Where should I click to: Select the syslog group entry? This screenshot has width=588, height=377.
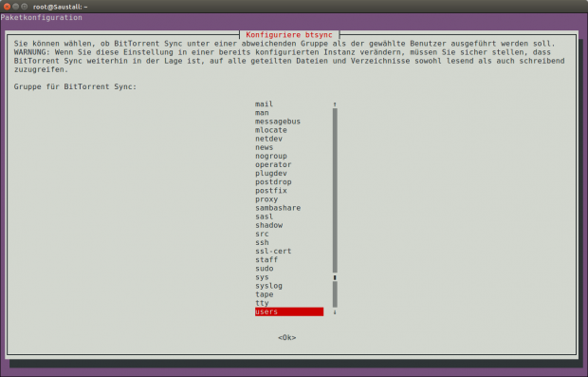tap(269, 286)
